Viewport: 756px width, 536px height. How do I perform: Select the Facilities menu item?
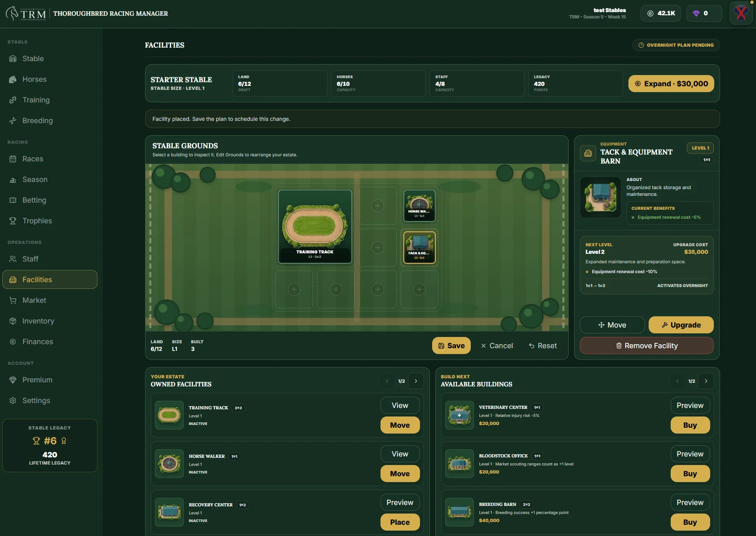(50, 279)
